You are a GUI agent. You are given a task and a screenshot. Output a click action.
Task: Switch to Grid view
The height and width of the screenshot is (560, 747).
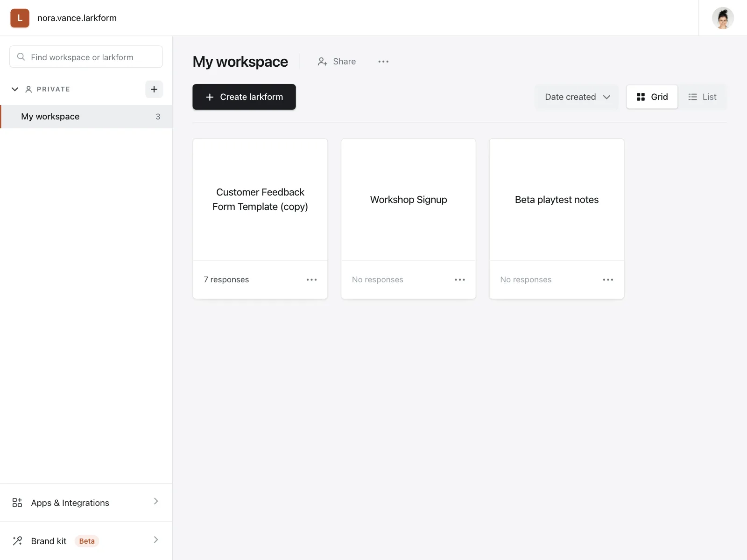(x=652, y=97)
